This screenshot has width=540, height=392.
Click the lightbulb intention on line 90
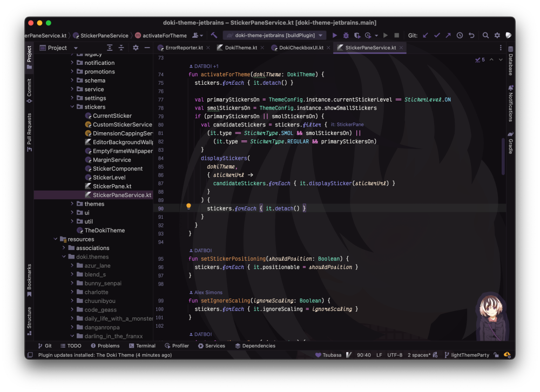pyautogui.click(x=188, y=206)
